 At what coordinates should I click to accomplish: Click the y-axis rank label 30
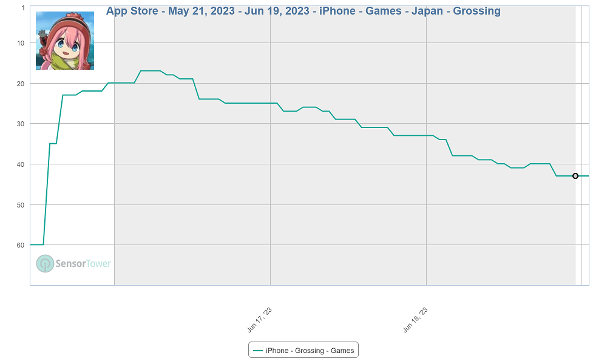pos(21,124)
